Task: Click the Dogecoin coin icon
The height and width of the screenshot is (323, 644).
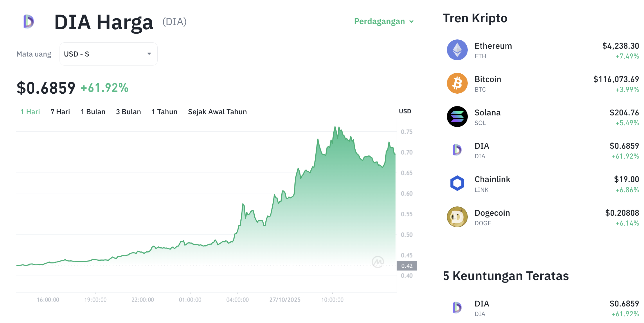Action: tap(457, 217)
